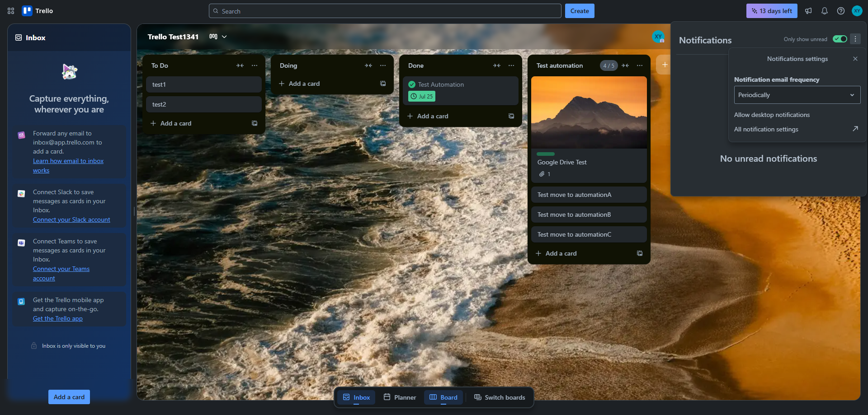Switch to Planner tab in bottom bar

click(x=400, y=397)
